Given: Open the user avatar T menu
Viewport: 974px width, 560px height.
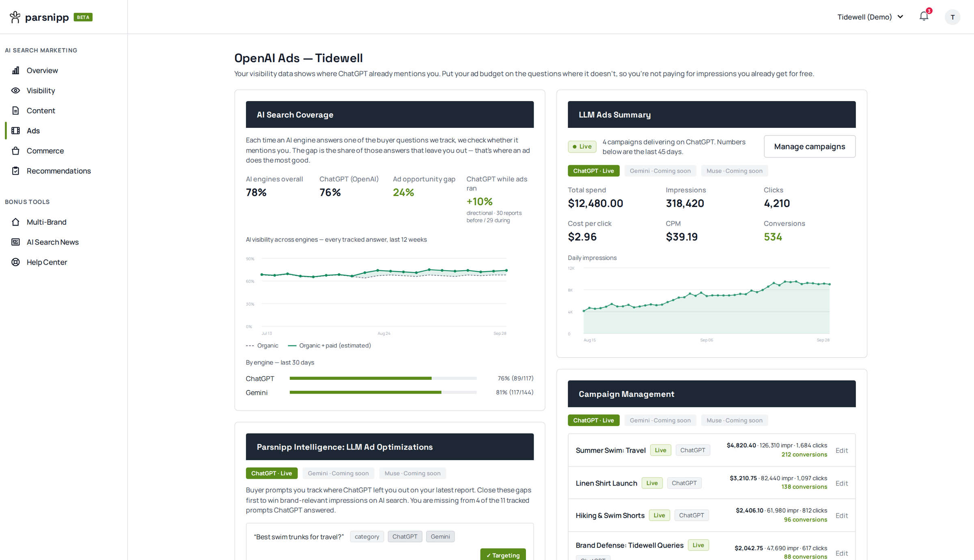Looking at the screenshot, I should [x=952, y=17].
